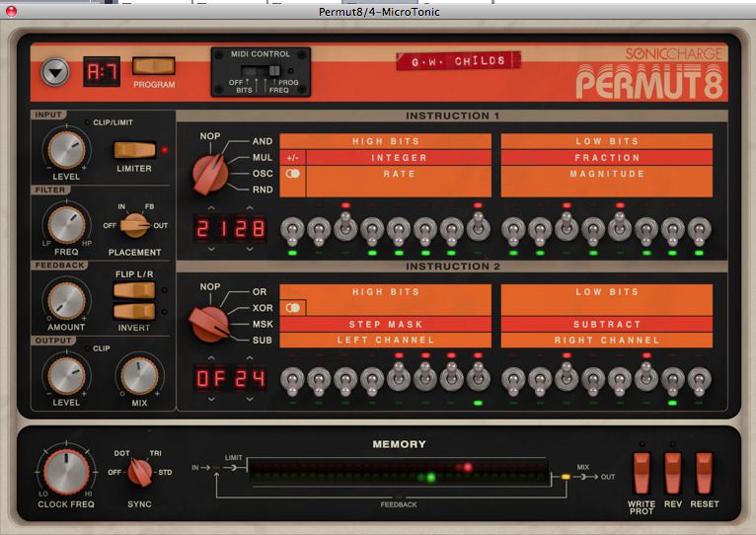This screenshot has width=756, height=535.
Task: Toggle the FLIP L/R switch
Action: (x=134, y=290)
